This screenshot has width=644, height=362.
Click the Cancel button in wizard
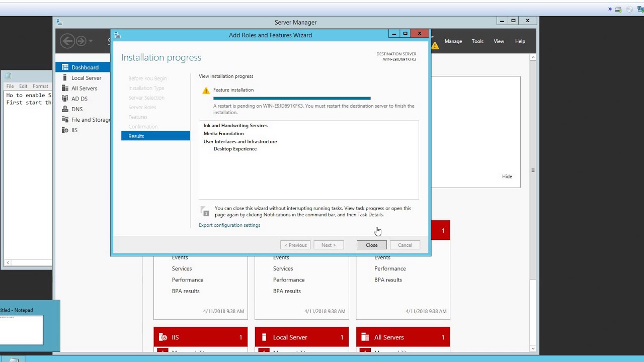point(405,245)
